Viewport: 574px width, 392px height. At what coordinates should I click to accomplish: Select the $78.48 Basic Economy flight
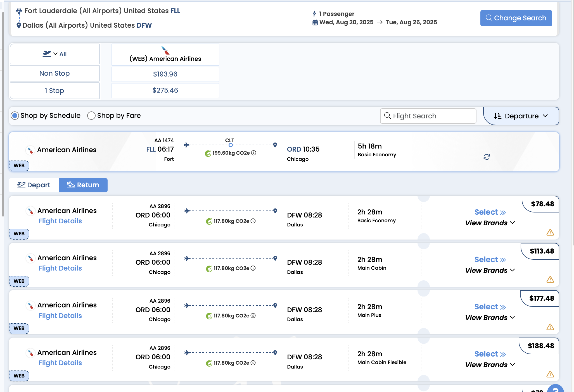coord(490,212)
